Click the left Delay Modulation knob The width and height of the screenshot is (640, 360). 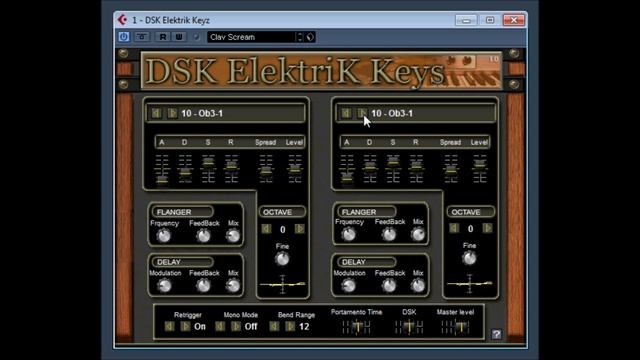click(x=164, y=285)
